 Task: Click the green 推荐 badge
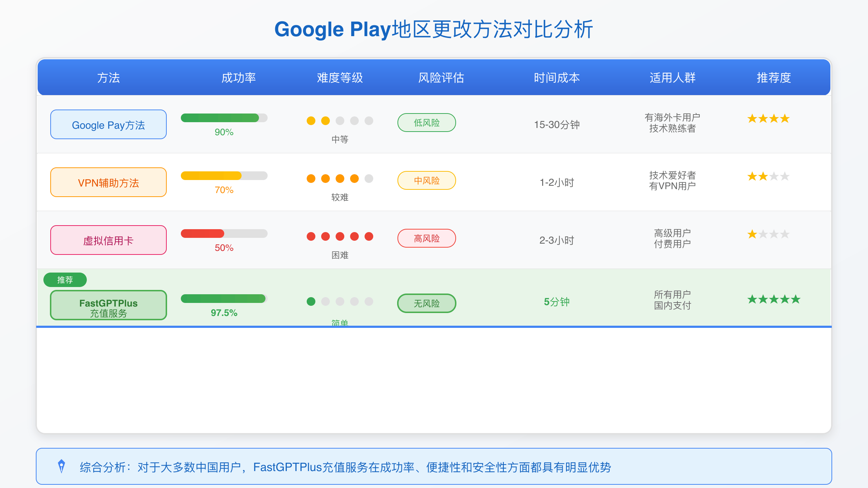[65, 280]
